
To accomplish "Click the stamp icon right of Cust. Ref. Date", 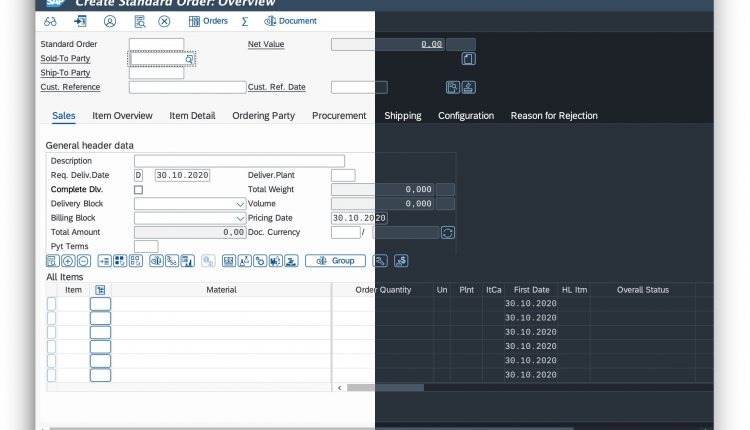I will tap(469, 88).
